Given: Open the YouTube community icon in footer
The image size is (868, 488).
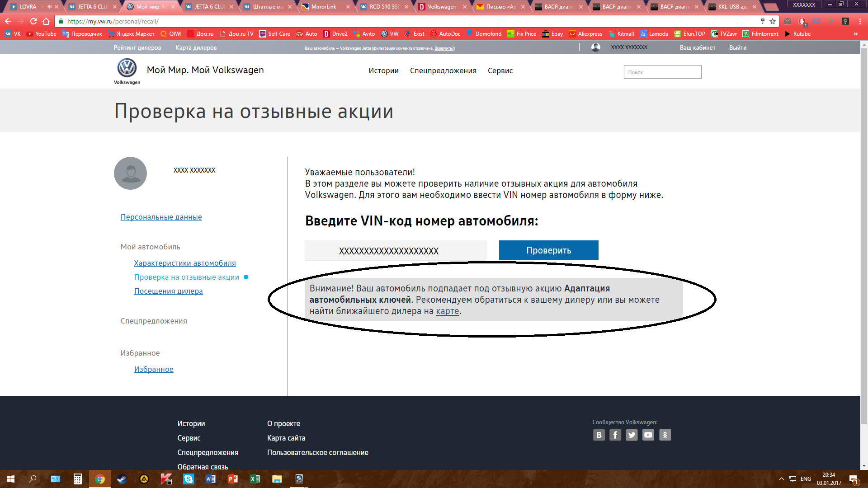Looking at the screenshot, I should (648, 435).
